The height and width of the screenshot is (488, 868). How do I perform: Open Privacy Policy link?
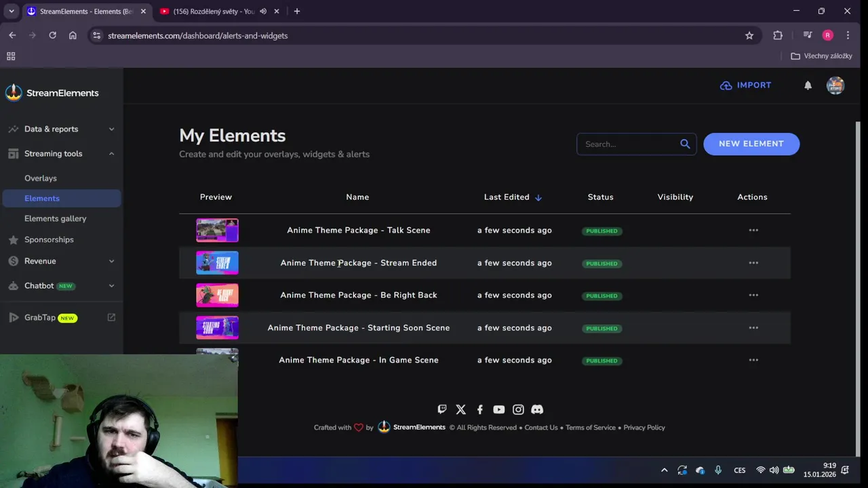tap(644, 428)
